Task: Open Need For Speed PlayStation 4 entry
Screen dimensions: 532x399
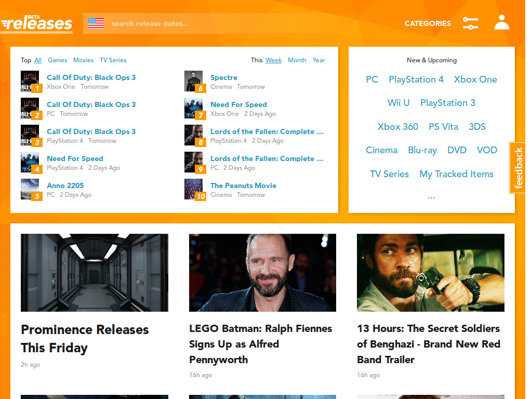Action: pyautogui.click(x=75, y=158)
